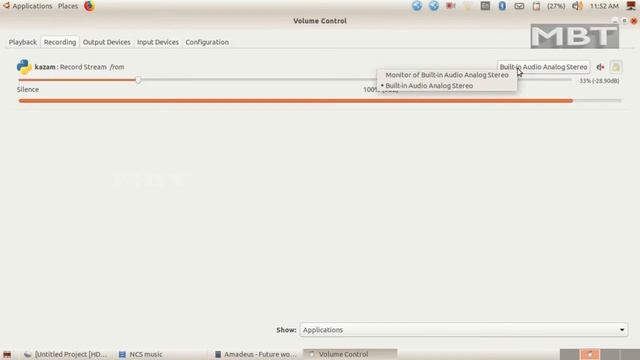Open the session menu monitor icon
The image size is (640, 360).
pos(631,6)
